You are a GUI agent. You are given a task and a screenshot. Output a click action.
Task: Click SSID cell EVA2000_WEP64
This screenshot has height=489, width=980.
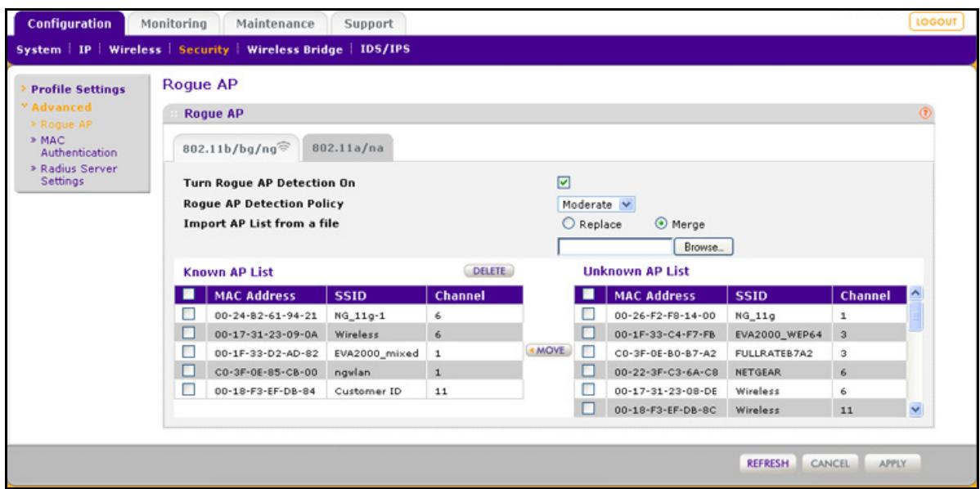[778, 334]
